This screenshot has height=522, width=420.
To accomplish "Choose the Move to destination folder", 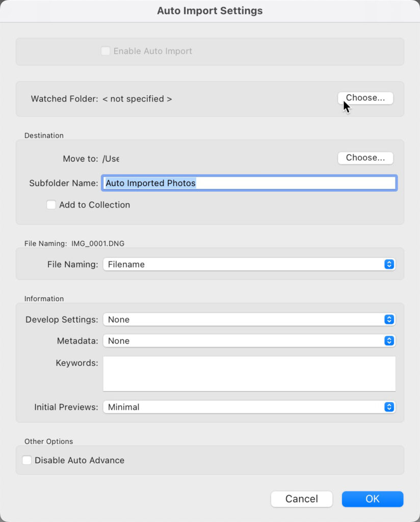I will tap(365, 158).
